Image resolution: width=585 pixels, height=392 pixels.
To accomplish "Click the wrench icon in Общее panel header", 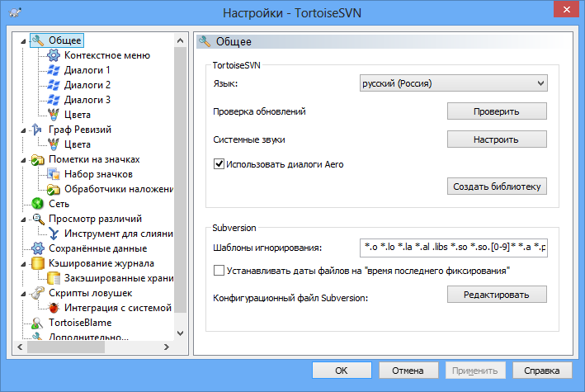I will (x=205, y=41).
